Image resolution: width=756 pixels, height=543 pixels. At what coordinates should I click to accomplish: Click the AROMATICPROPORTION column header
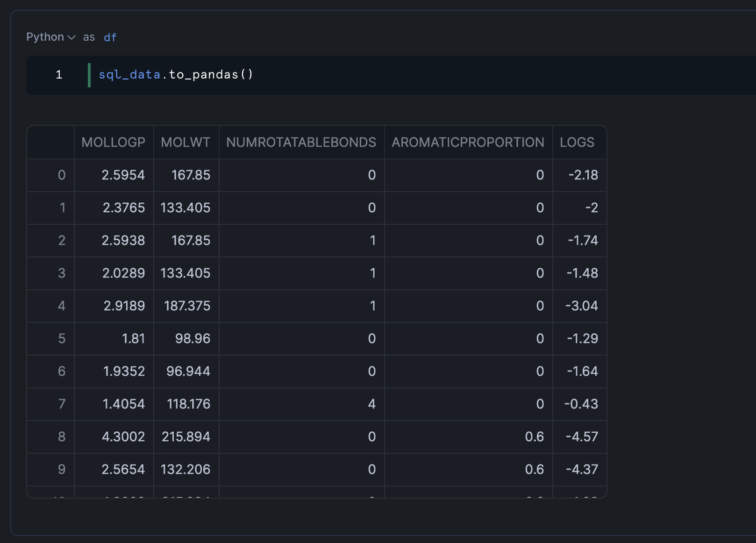tap(468, 142)
